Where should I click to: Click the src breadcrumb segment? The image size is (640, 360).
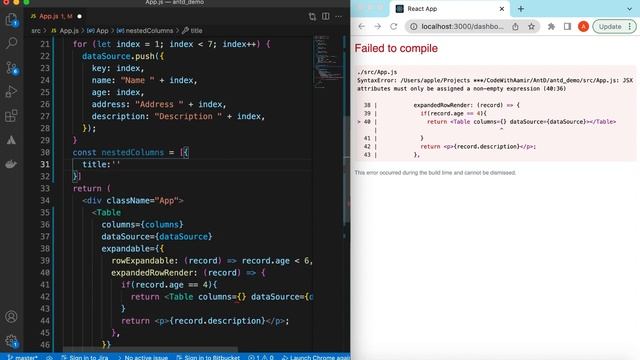36,31
